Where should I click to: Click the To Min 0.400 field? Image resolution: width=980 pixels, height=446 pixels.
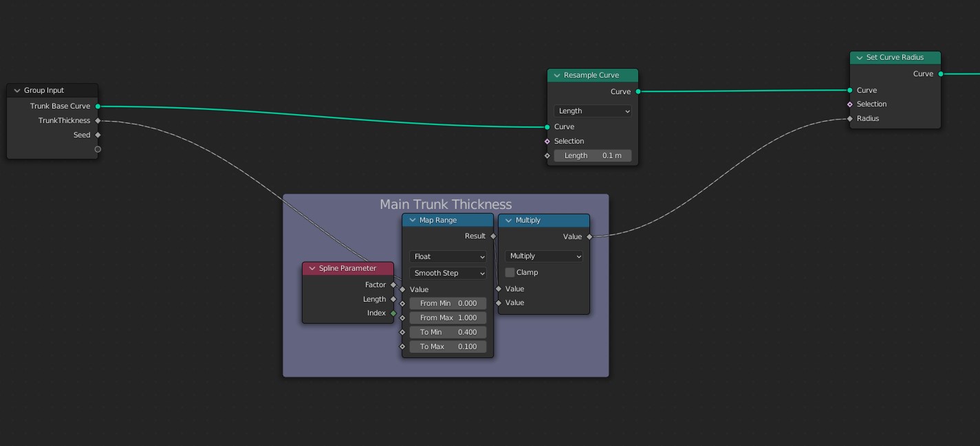click(x=448, y=332)
